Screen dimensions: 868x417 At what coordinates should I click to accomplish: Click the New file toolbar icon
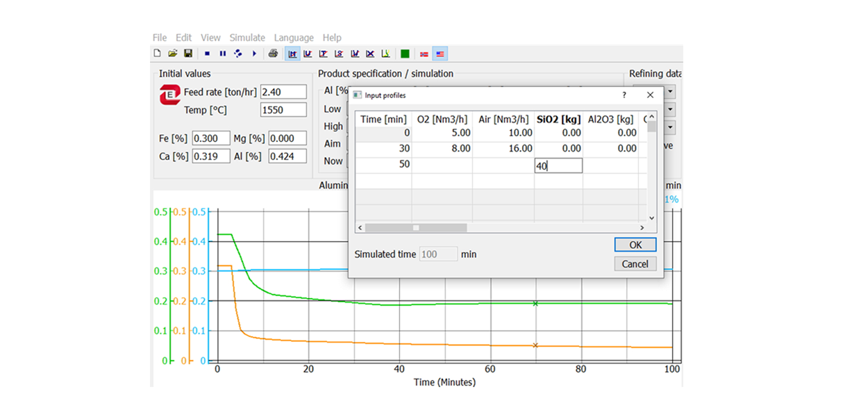[157, 54]
